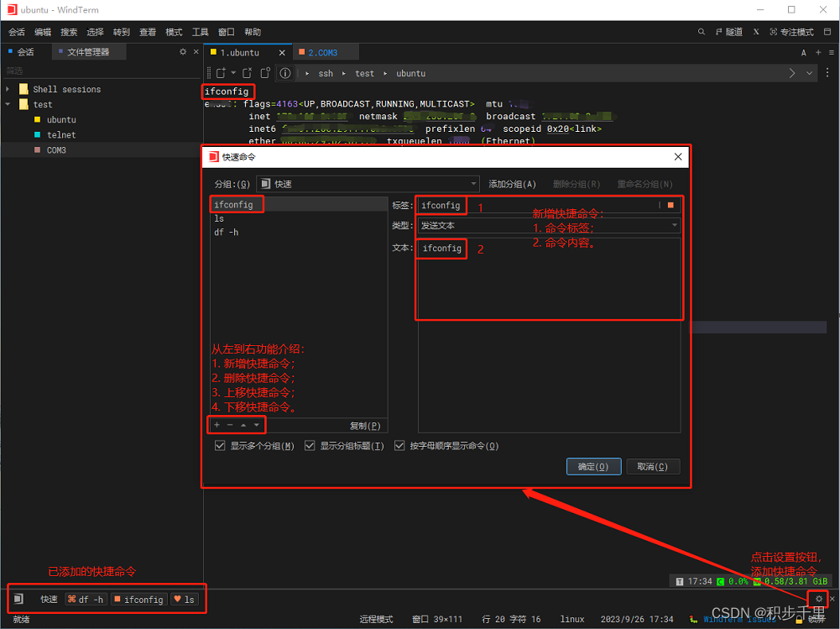This screenshot has height=629, width=840.
Task: Close the 快速命令 dialog
Action: 678,156
